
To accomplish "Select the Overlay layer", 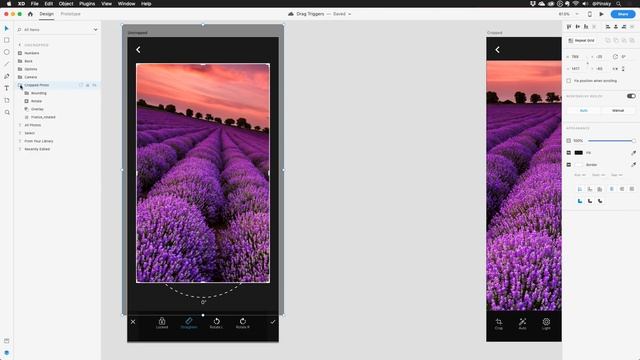I will pyautogui.click(x=37, y=109).
